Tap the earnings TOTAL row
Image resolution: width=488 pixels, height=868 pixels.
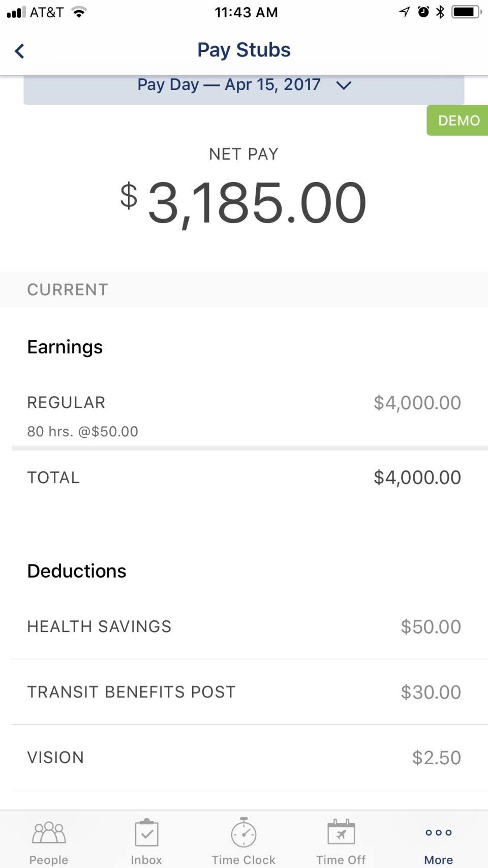point(244,477)
